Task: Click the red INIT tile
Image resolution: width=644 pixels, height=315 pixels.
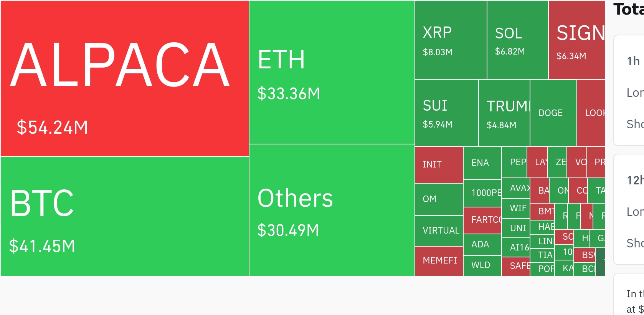Action: point(439,164)
